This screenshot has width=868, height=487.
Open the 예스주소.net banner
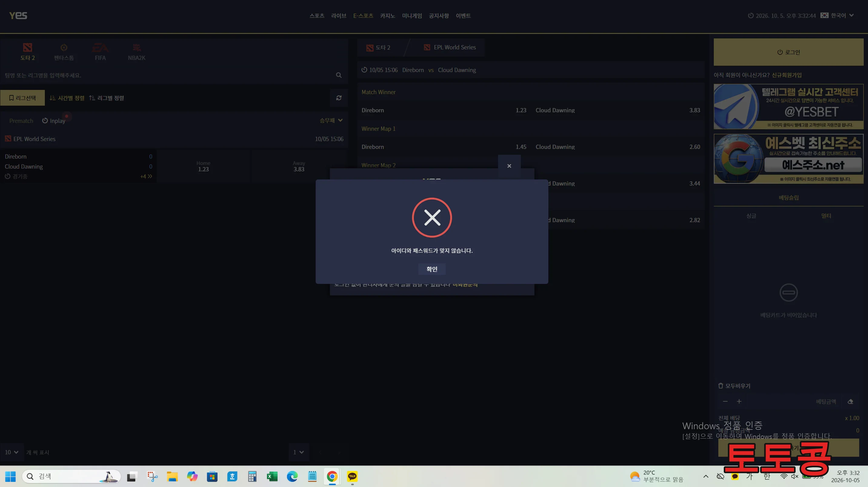click(x=789, y=159)
